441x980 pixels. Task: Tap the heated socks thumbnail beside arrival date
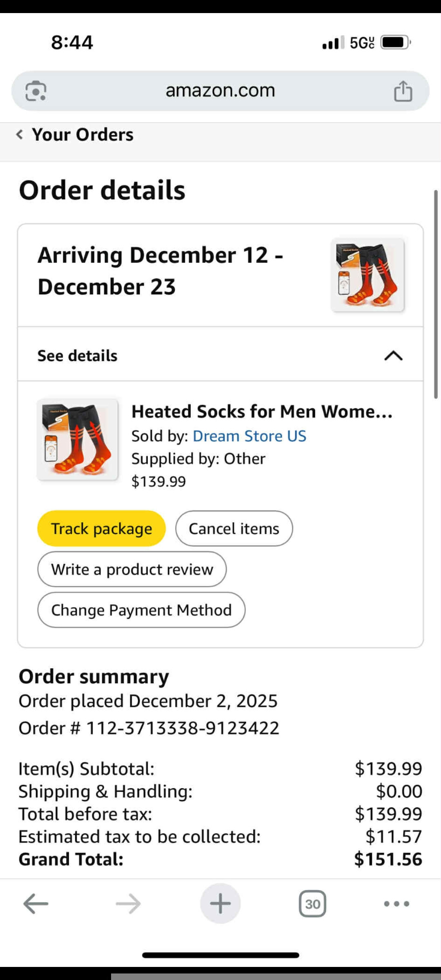point(368,275)
